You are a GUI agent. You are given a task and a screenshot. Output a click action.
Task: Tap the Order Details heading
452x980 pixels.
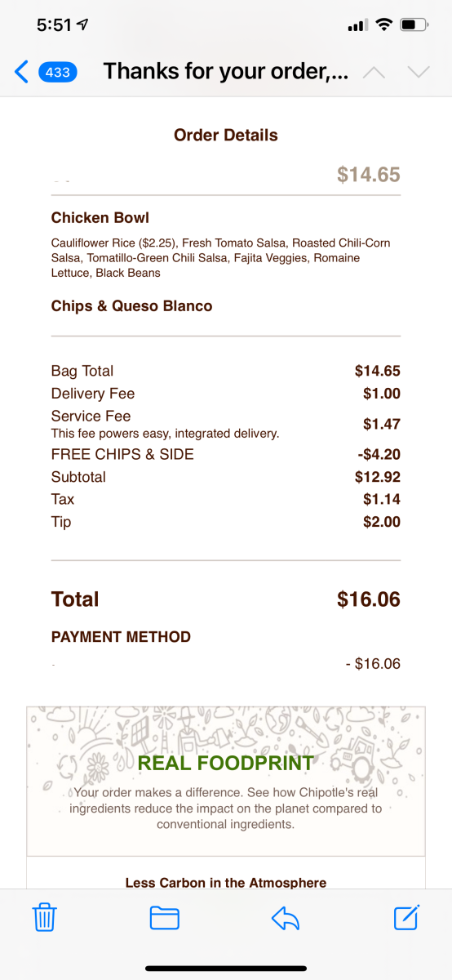pyautogui.click(x=226, y=136)
